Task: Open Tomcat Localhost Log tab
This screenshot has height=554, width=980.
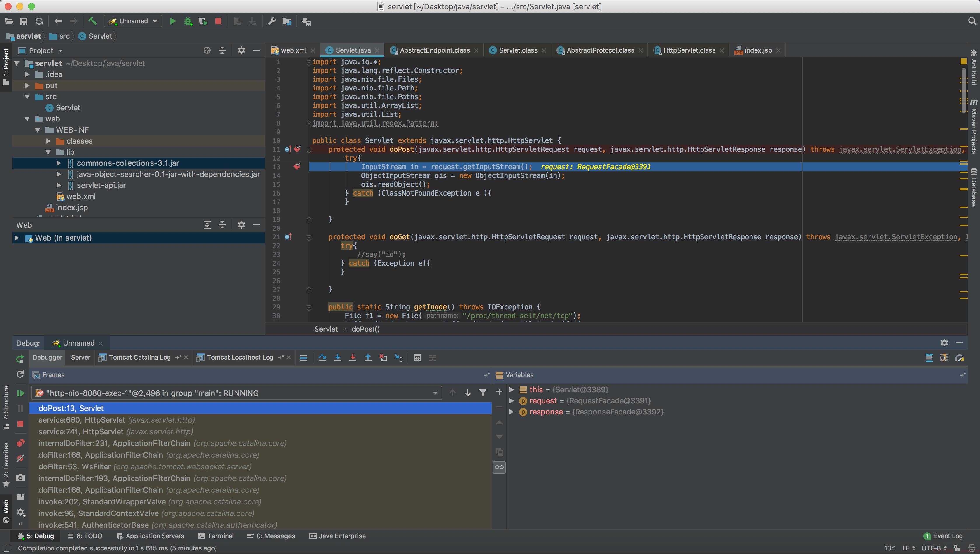Action: 240,357
